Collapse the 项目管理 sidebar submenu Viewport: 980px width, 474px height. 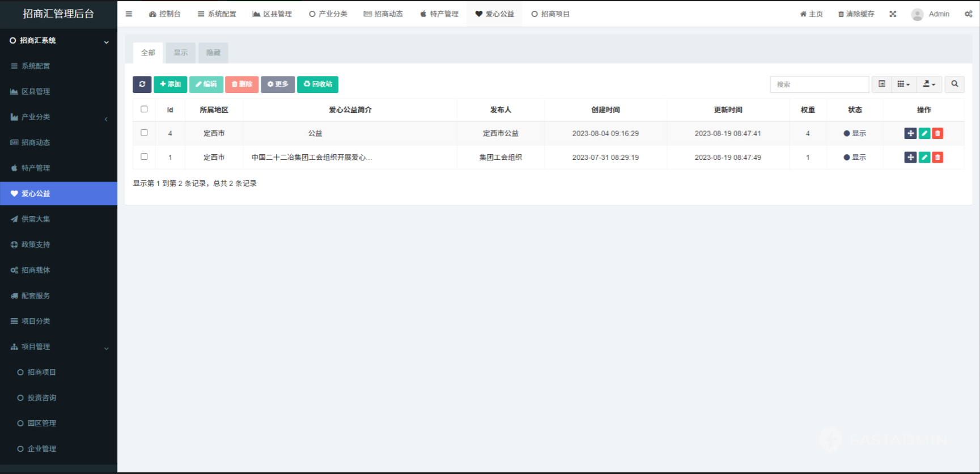58,346
